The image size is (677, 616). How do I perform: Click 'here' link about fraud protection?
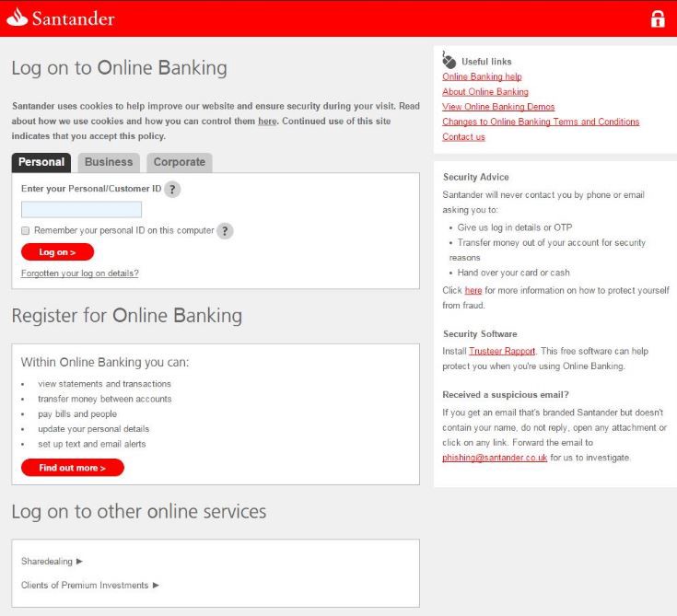pyautogui.click(x=473, y=291)
